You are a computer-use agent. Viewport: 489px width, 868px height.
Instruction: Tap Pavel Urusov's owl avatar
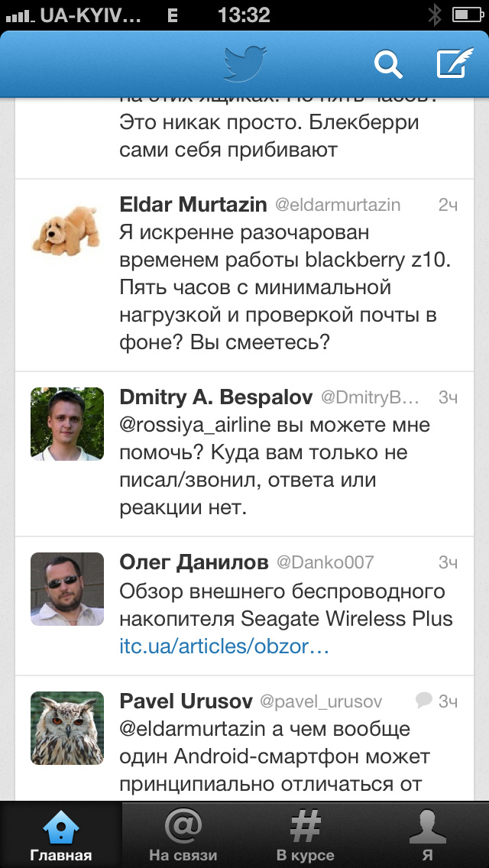66,728
